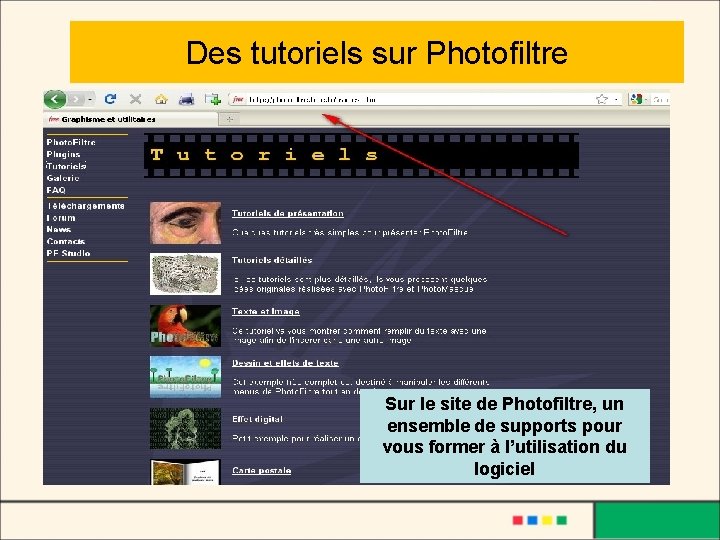720x540 pixels.
Task: Click the landscape drawing with sun thumbnail
Action: click(x=186, y=377)
